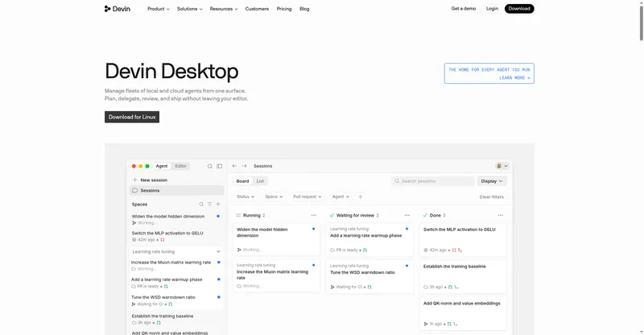Open the Done column more options
This screenshot has width=644, height=335.
(x=500, y=215)
